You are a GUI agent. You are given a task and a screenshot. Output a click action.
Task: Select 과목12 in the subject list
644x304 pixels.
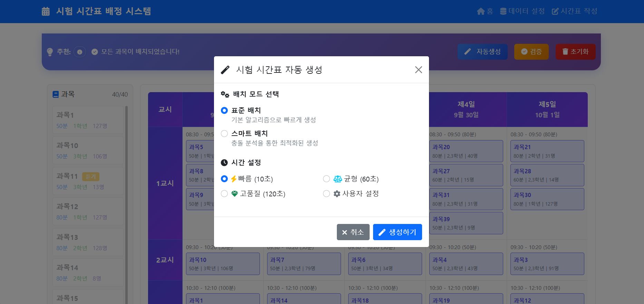coord(88,211)
